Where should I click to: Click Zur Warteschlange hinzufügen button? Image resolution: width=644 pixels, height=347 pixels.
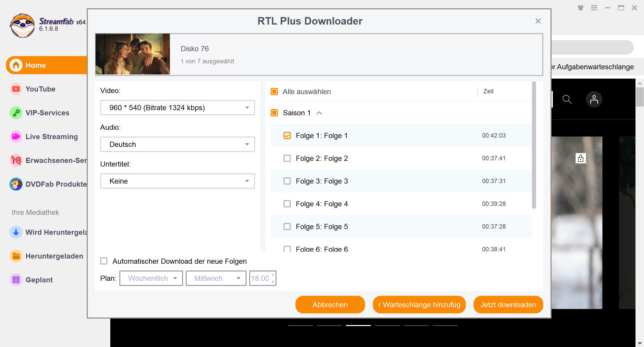(x=419, y=305)
